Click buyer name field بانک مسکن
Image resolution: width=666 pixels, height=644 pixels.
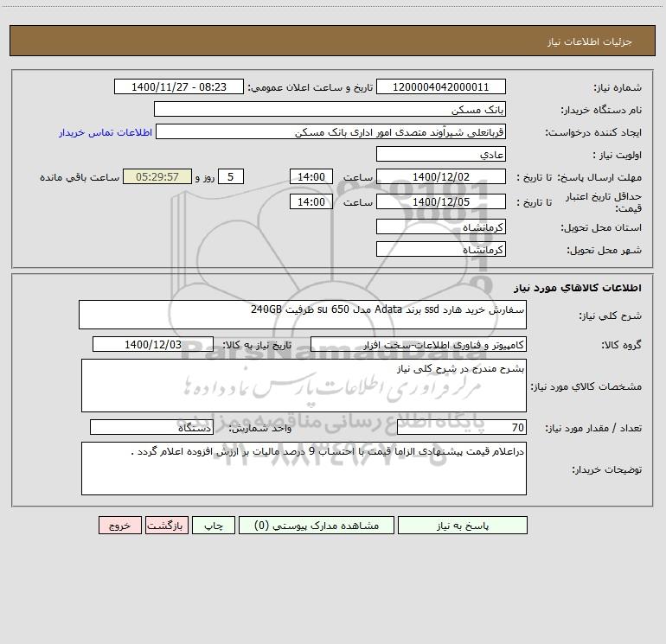point(330,109)
